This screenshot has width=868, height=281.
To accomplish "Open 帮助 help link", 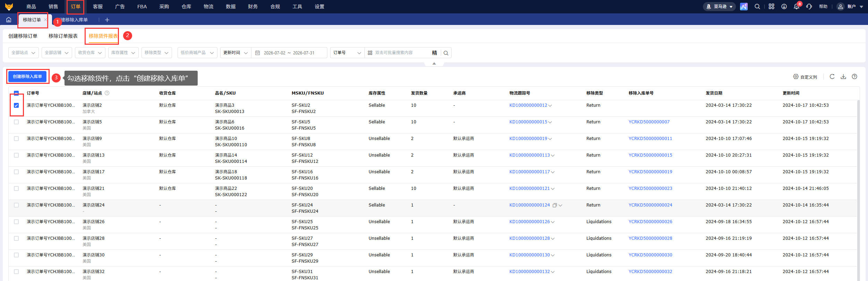I will (x=823, y=7).
